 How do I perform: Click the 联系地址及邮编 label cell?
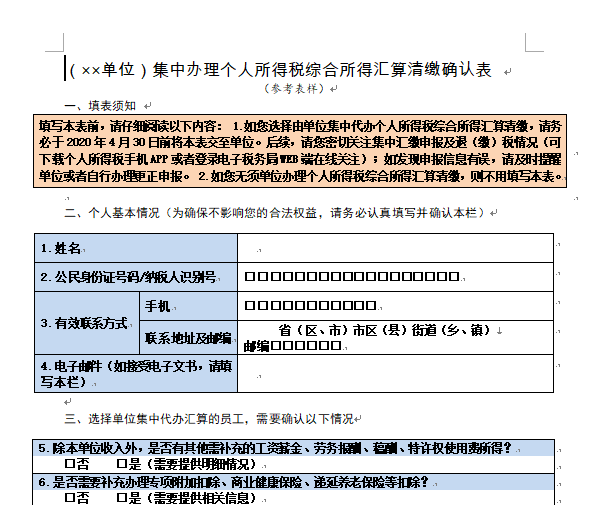coord(188,338)
